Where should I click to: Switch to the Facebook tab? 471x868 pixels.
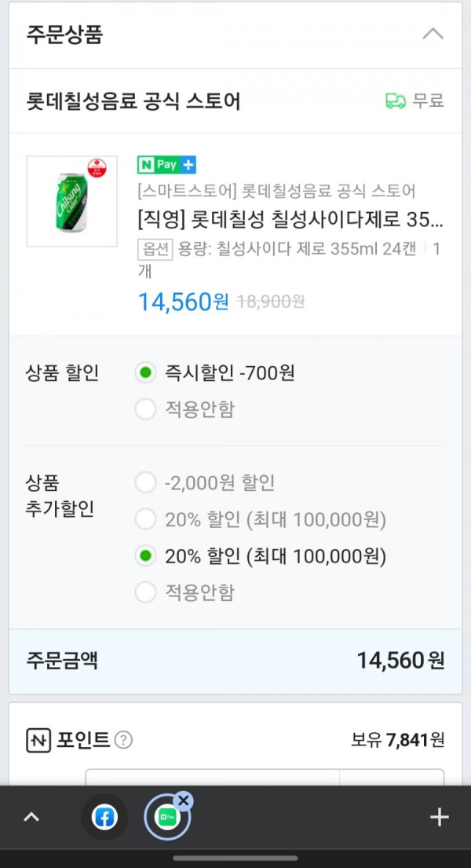104,818
